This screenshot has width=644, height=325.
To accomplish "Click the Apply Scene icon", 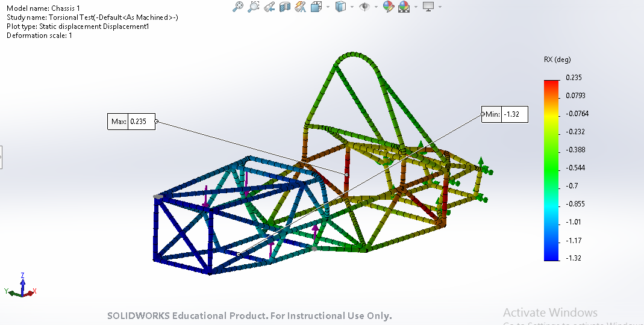I will tap(404, 7).
